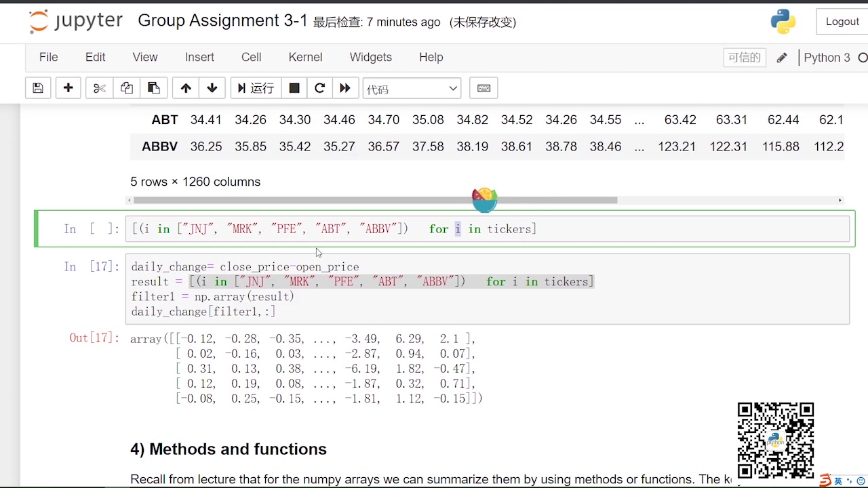Move the selected cell up
The image size is (868, 488).
point(186,88)
